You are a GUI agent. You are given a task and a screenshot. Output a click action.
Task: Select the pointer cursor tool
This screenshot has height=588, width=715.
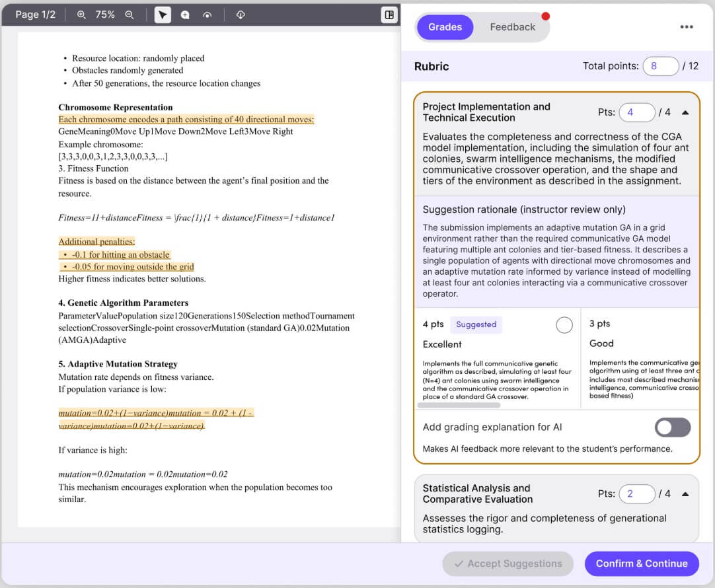click(163, 15)
